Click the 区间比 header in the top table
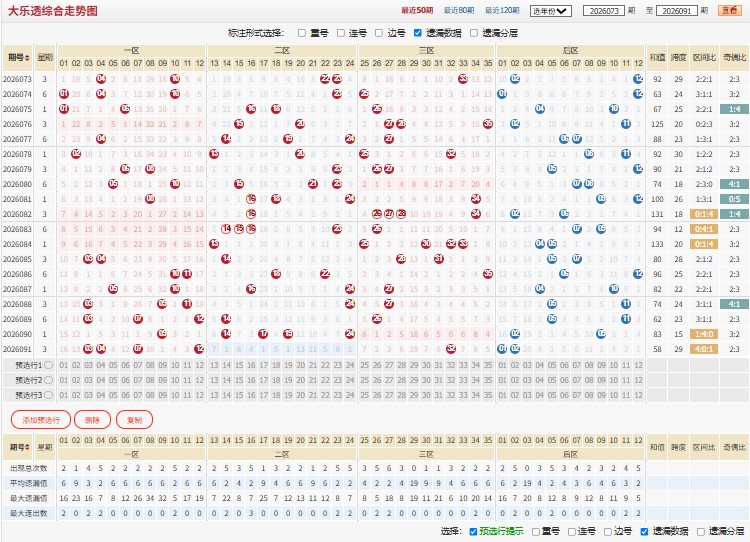This screenshot has width=750, height=542. [x=704, y=57]
